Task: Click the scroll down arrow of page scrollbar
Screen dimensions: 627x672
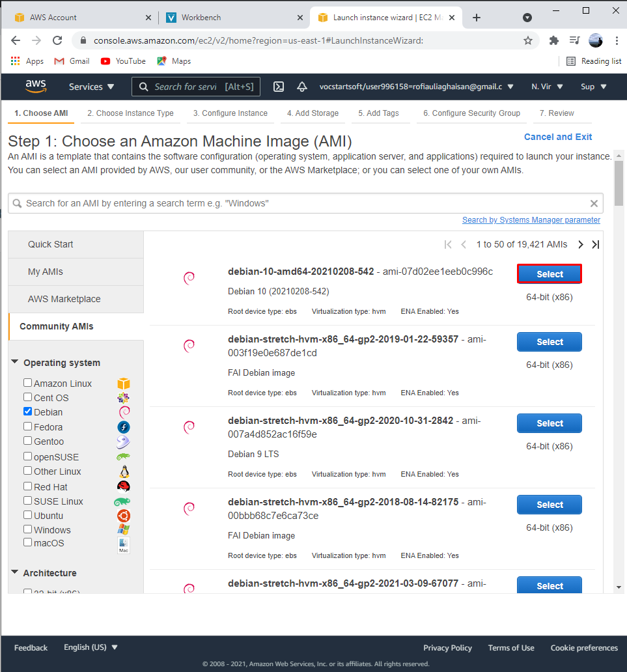Action: 619,587
